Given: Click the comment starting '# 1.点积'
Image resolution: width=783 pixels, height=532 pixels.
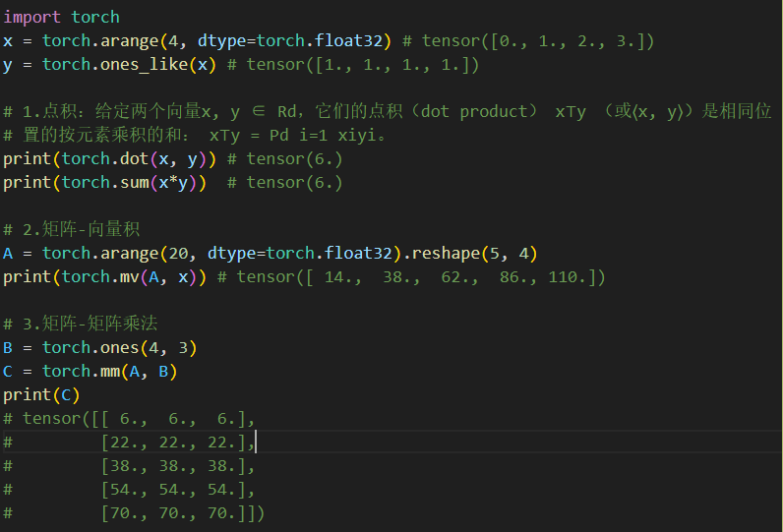Looking at the screenshot, I should click(387, 111).
